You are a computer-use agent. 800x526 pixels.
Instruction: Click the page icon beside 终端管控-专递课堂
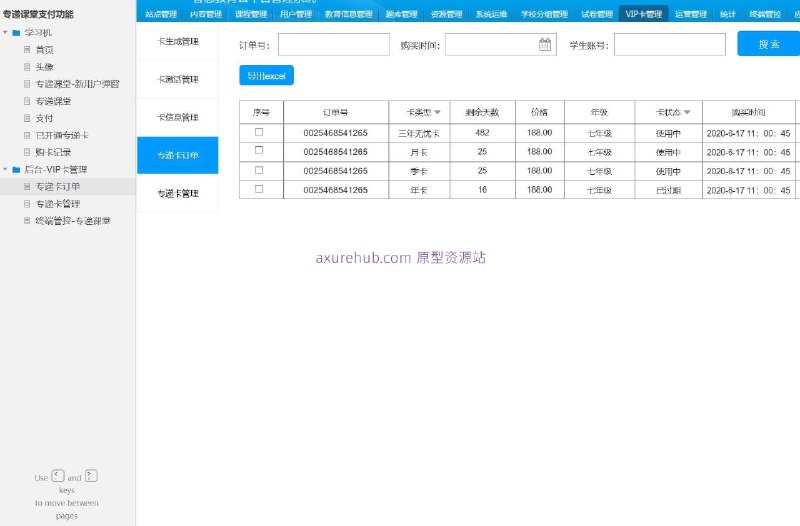(x=27, y=221)
